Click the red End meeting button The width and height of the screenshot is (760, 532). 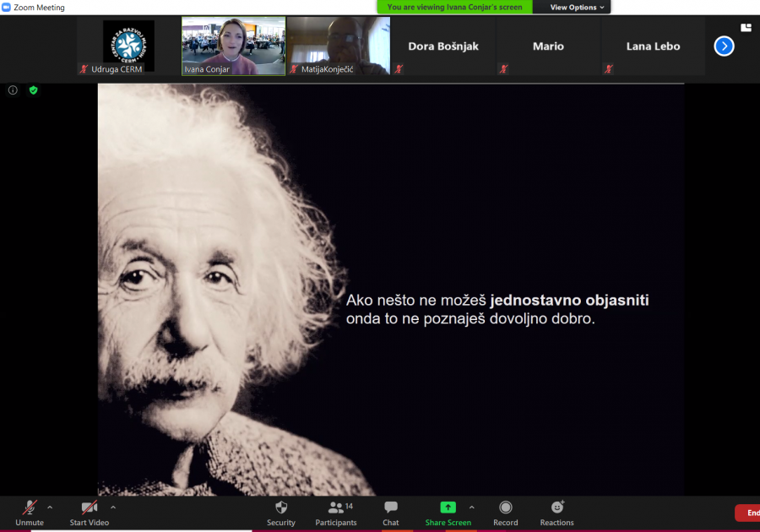pos(748,513)
